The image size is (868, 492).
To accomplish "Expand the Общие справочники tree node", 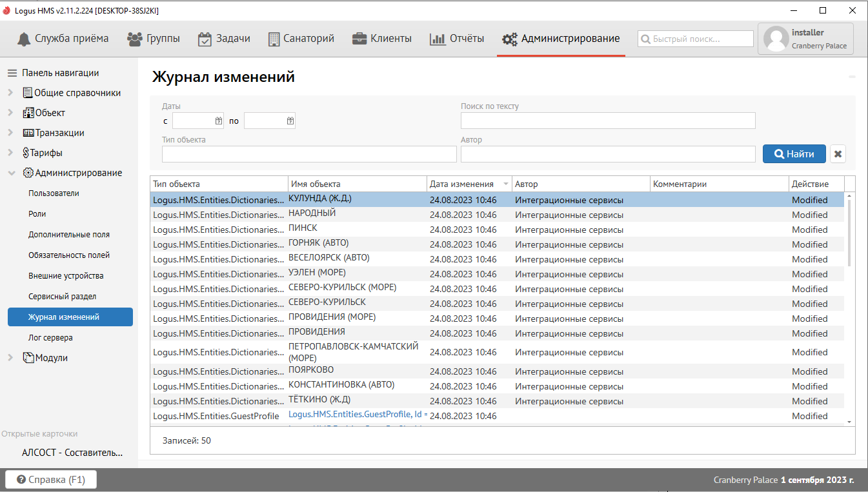I will pyautogui.click(x=10, y=93).
